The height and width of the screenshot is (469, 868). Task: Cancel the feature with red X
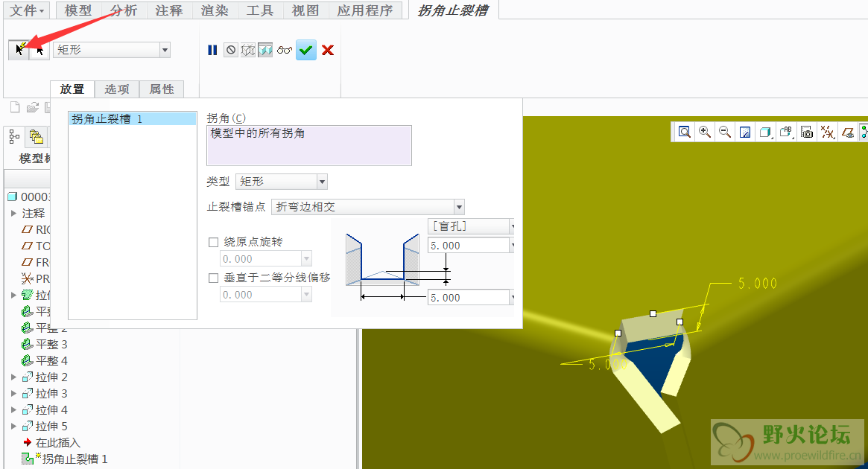click(328, 51)
